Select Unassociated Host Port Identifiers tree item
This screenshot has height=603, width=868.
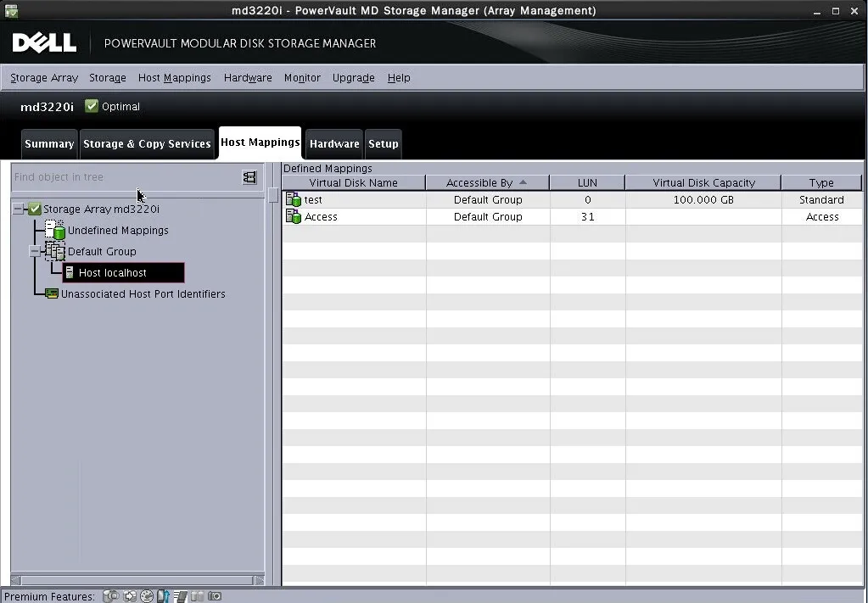click(143, 293)
